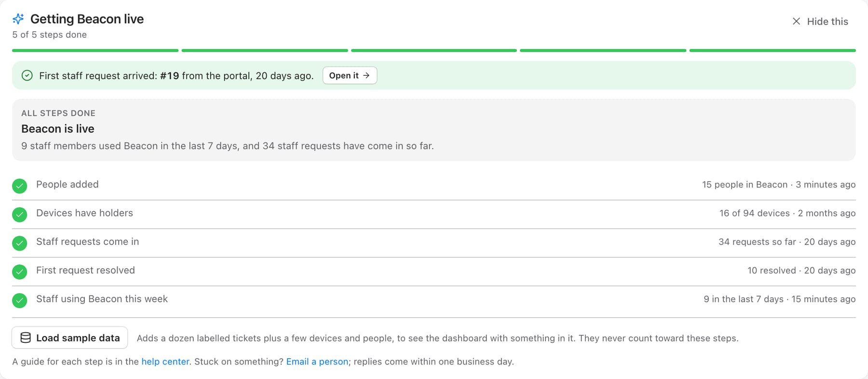868x379 pixels.
Task: Click the green check beside Staff requests come in
Action: (x=20, y=243)
